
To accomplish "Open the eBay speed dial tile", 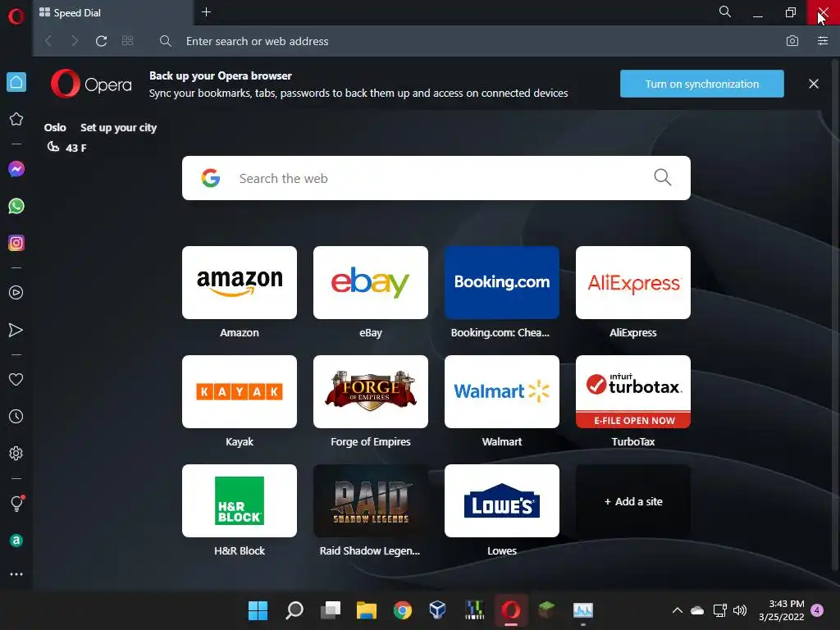I will (371, 282).
